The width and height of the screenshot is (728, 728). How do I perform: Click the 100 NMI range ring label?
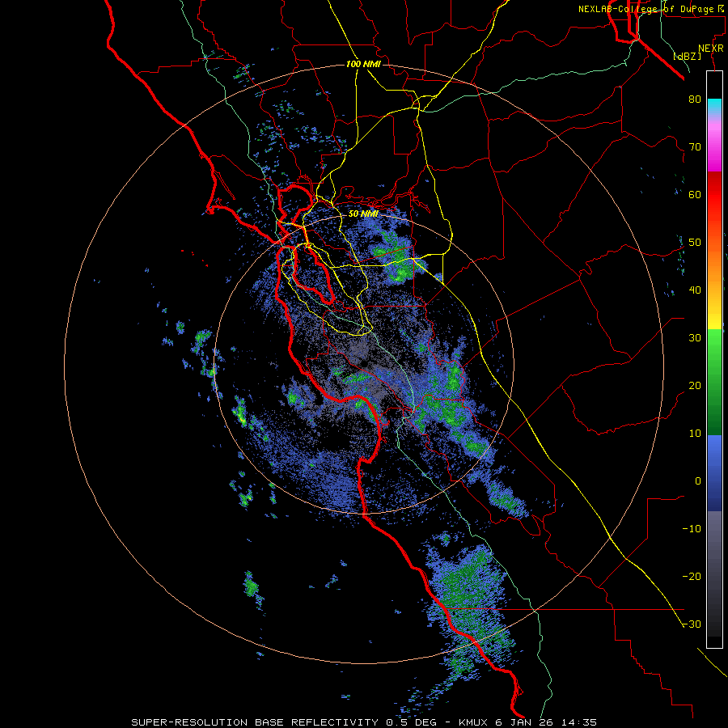(363, 64)
